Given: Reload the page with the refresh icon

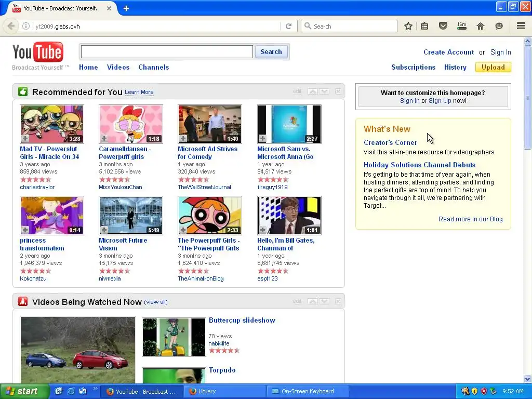Looking at the screenshot, I should coord(288,26).
